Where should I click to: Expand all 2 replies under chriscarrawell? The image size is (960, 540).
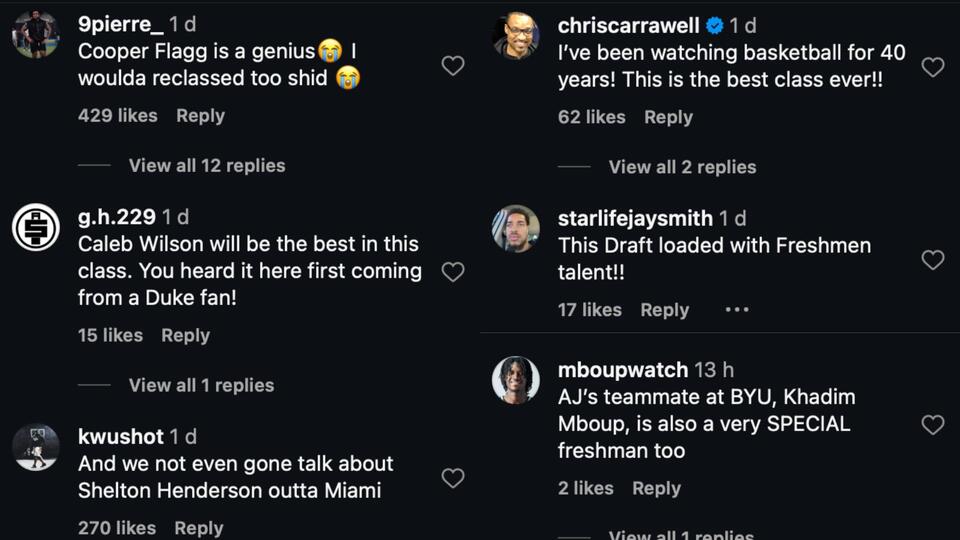[x=682, y=167]
